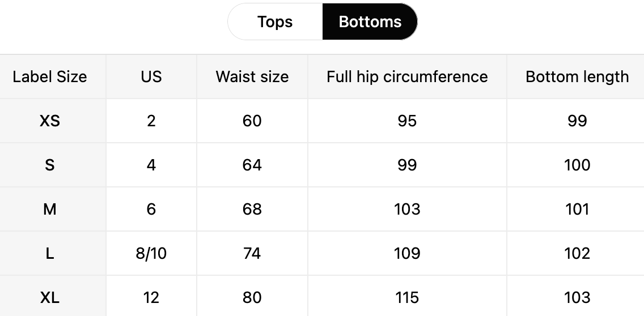
Task: Click the hip circumference value 103
Action: pyautogui.click(x=407, y=209)
